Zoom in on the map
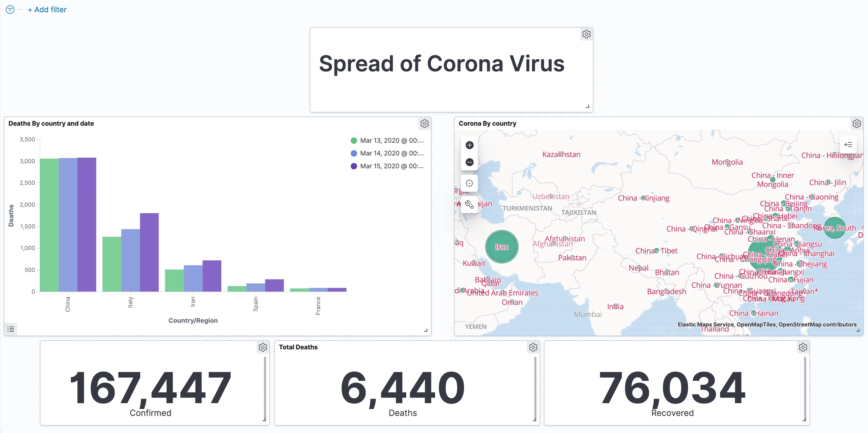This screenshot has width=868, height=433. pyautogui.click(x=469, y=145)
